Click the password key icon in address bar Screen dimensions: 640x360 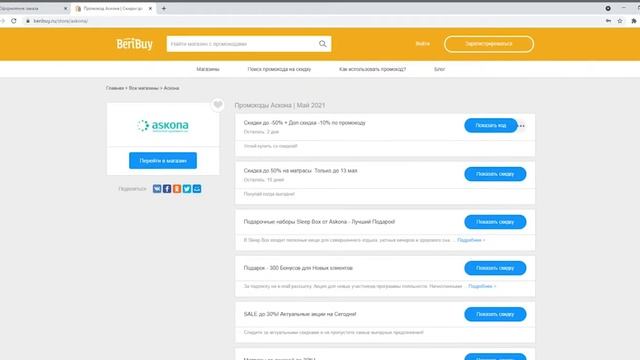pyautogui.click(x=608, y=21)
